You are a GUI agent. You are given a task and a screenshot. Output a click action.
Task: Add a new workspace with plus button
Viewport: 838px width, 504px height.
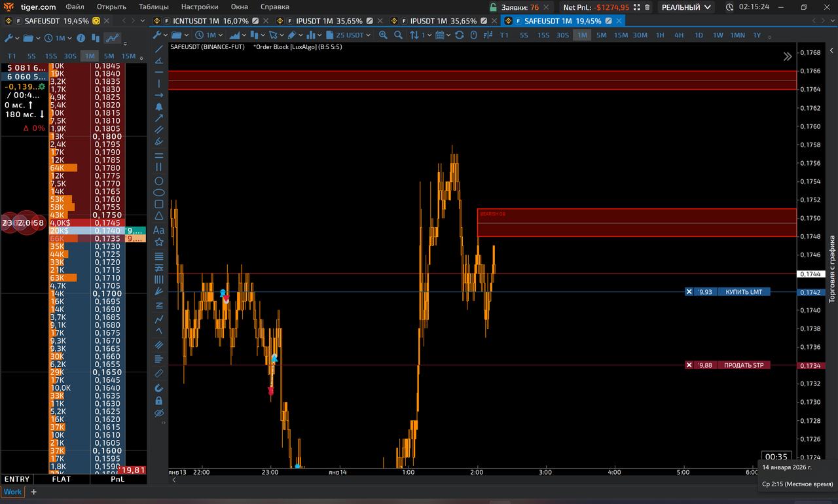[x=34, y=492]
